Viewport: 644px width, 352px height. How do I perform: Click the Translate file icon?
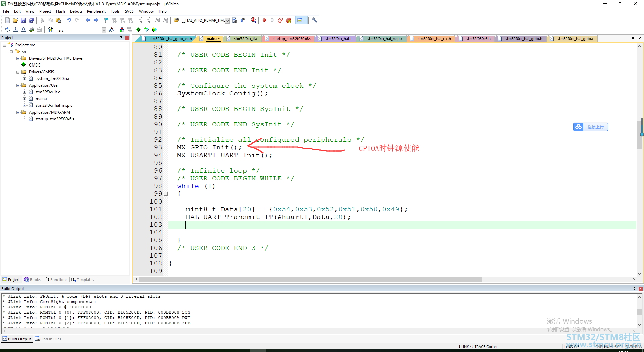pos(7,30)
